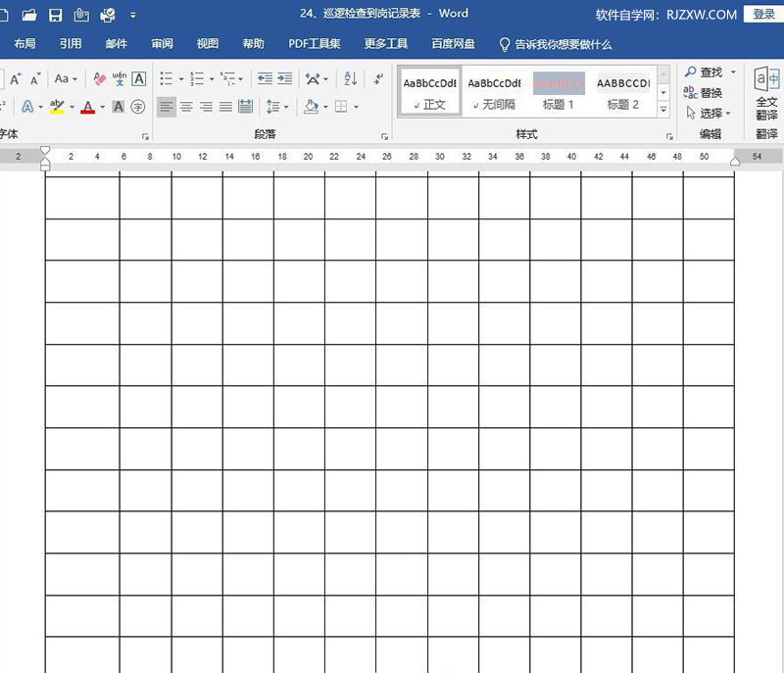
Task: Click 替换 replace button
Action: click(x=703, y=92)
